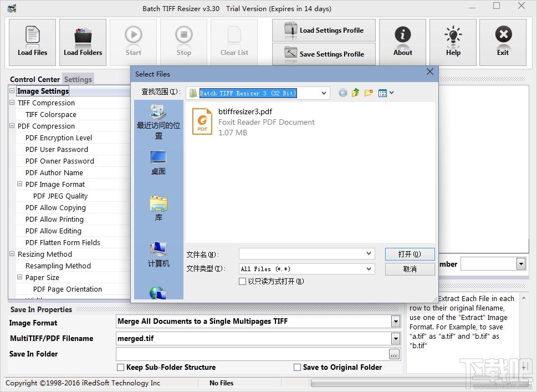Image resolution: width=537 pixels, height=392 pixels.
Task: Collapse the PDF Compression tree node
Action: tap(12, 126)
